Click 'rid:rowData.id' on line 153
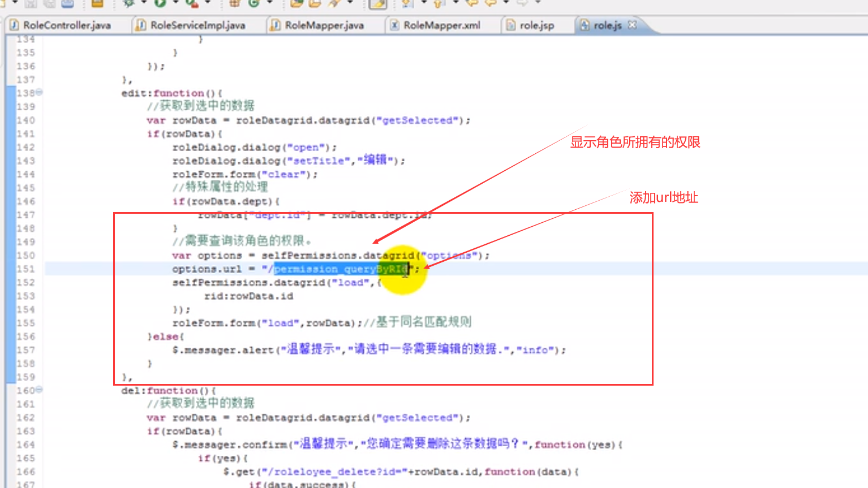The height and width of the screenshot is (488, 868). click(x=248, y=296)
